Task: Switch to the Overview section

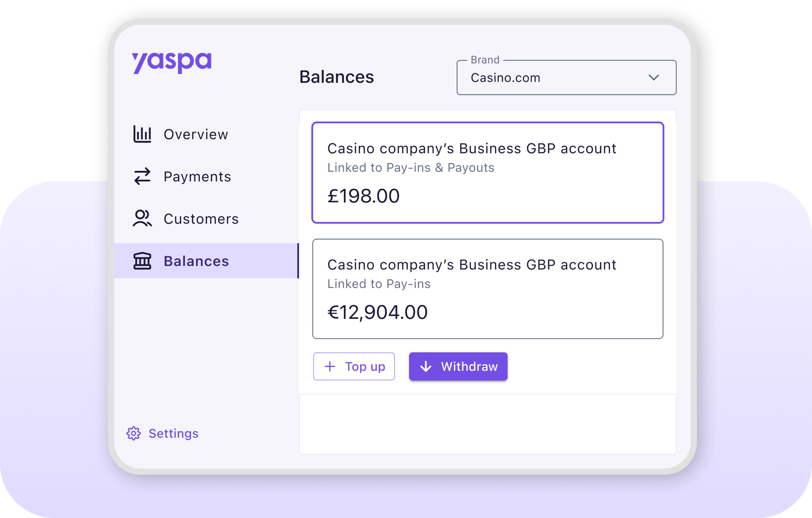Action: point(196,134)
